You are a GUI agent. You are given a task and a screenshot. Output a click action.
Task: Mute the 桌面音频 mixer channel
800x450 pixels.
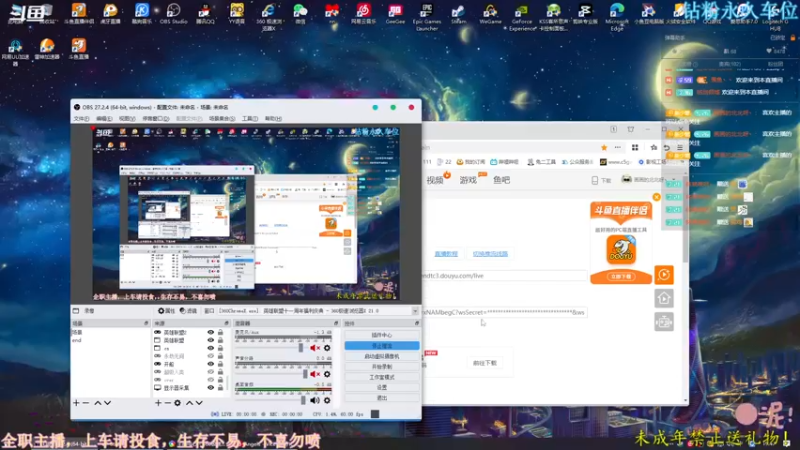[x=315, y=401]
